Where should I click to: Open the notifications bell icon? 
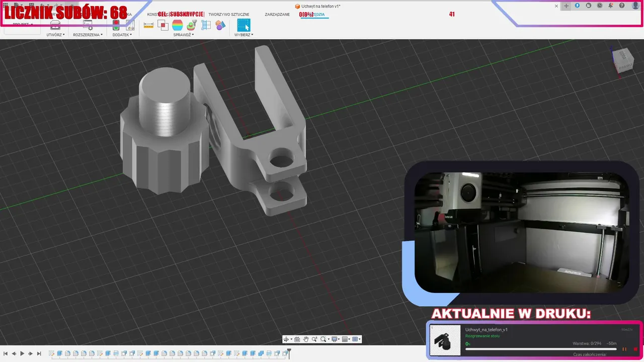pos(611,6)
